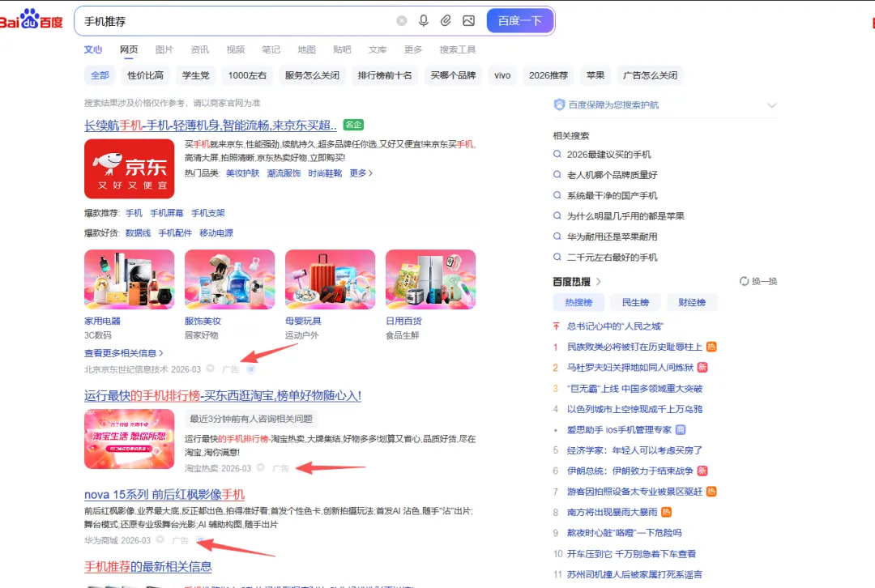Expand the 百度保障 panel chevron
Viewport: 875px width, 588px height.
click(772, 104)
